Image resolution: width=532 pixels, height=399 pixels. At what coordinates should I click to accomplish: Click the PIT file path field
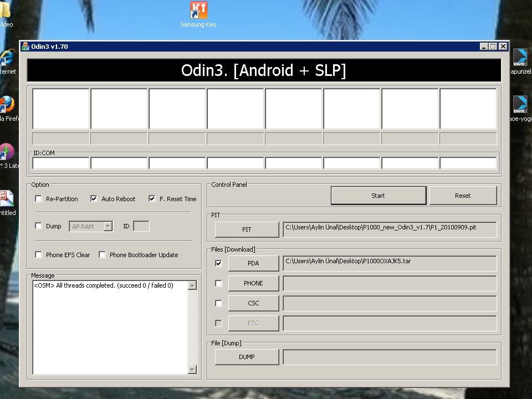point(390,229)
